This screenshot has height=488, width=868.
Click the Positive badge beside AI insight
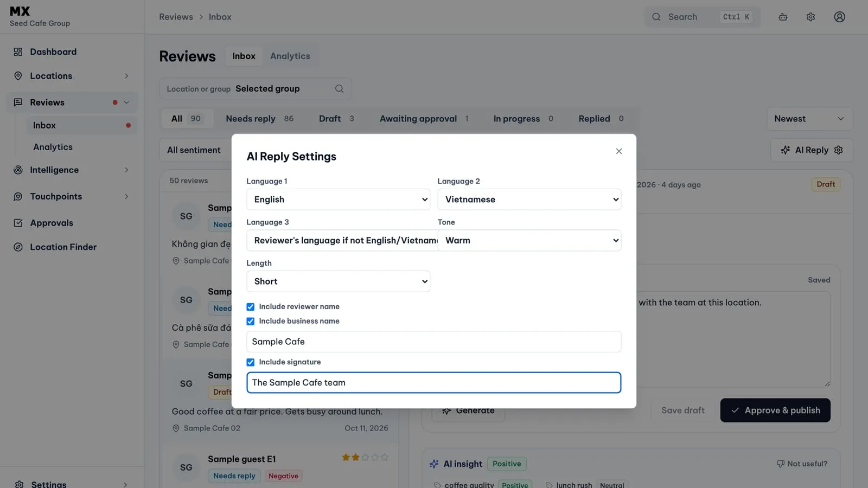pyautogui.click(x=507, y=464)
